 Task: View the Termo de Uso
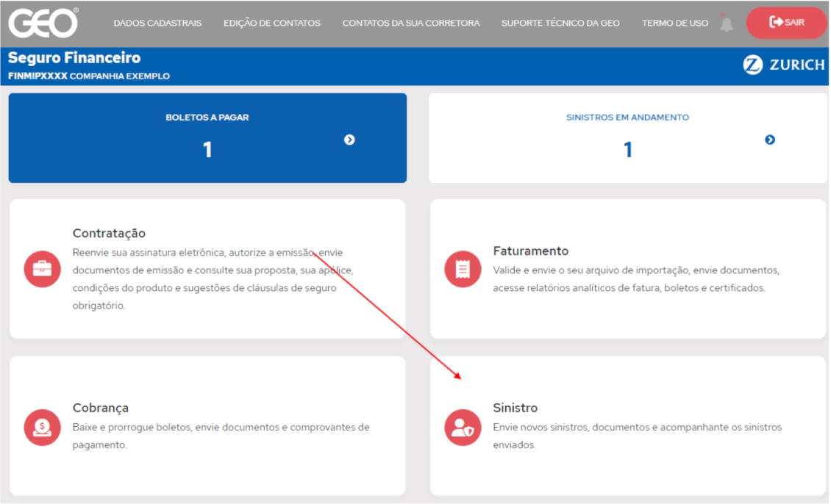(x=674, y=24)
